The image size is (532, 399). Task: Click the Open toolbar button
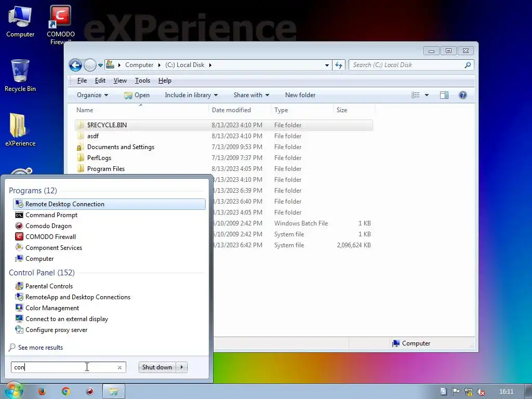(137, 95)
